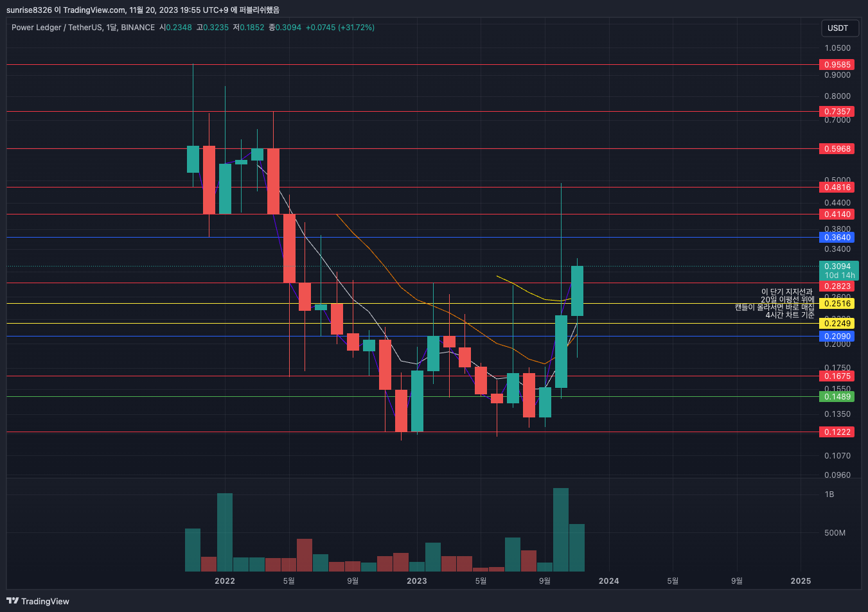The height and width of the screenshot is (612, 868).
Task: Click the 500M volume scale label
Action: [835, 533]
